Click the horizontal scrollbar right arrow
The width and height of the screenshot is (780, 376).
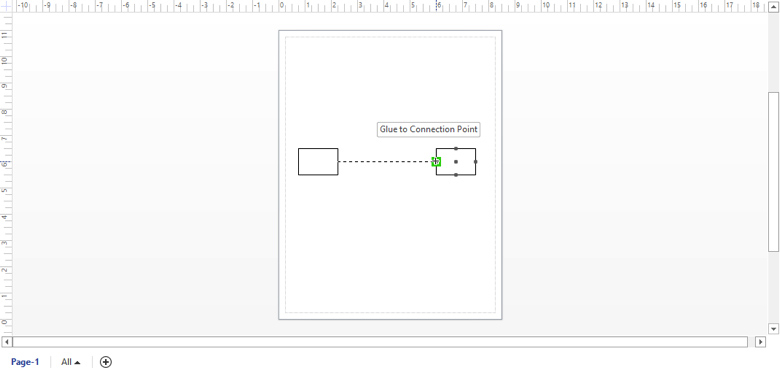(x=760, y=342)
